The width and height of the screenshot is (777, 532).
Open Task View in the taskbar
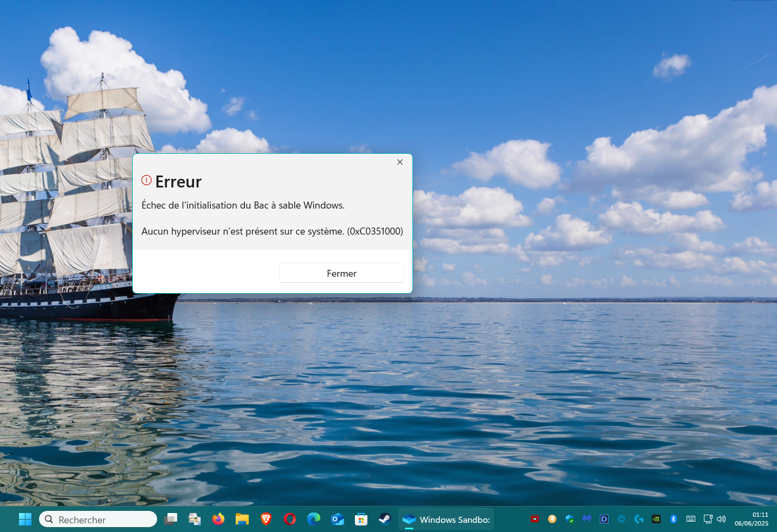pos(171,519)
